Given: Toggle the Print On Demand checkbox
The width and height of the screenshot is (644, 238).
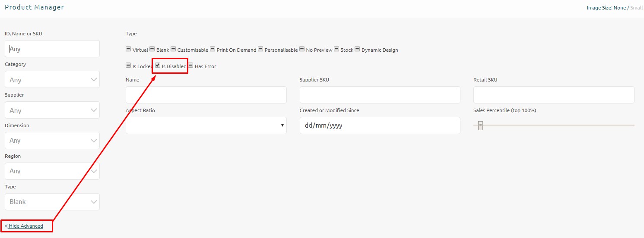Looking at the screenshot, I should pos(213,49).
